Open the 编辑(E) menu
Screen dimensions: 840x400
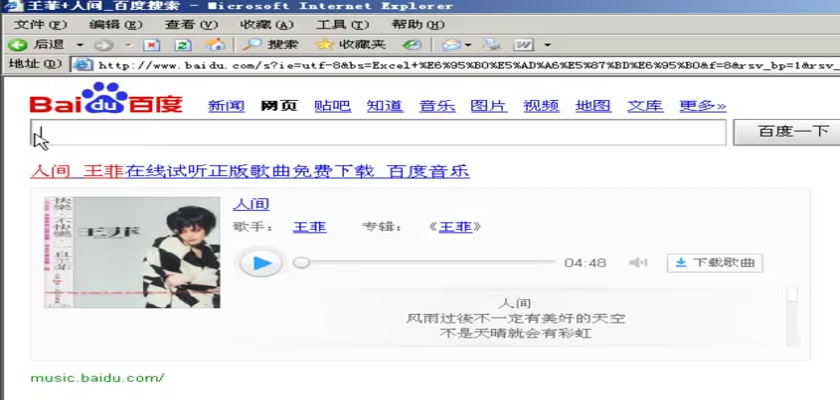[x=116, y=25]
